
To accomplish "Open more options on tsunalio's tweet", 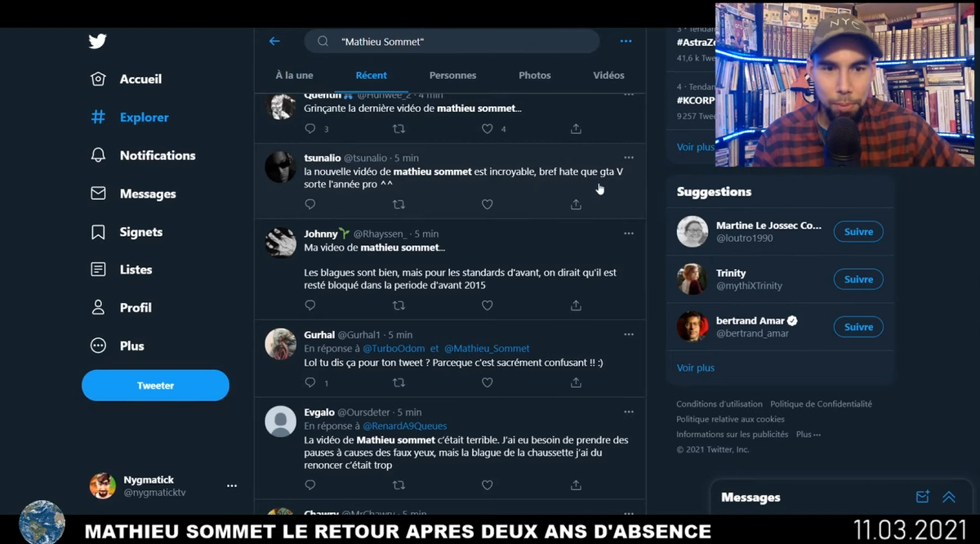I will coord(629,158).
